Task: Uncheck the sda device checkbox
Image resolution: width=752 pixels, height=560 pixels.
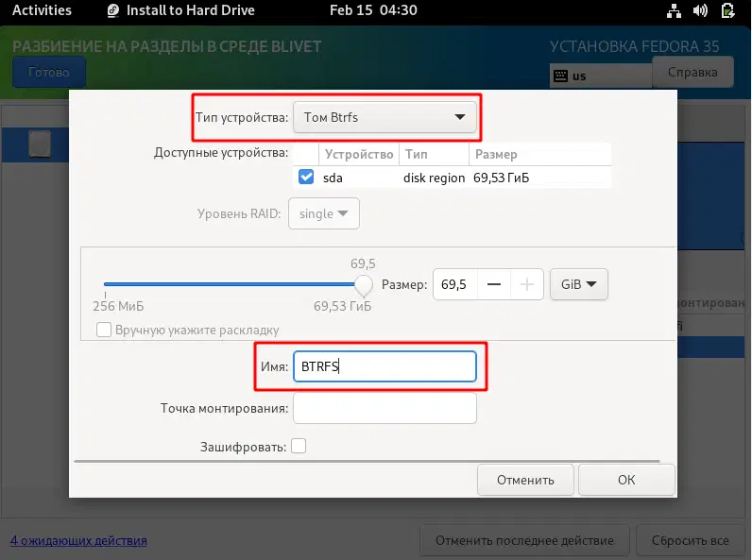Action: [306, 177]
